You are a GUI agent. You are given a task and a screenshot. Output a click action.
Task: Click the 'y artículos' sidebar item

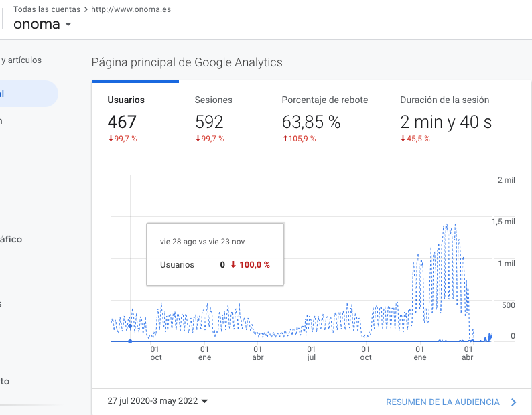point(21,60)
